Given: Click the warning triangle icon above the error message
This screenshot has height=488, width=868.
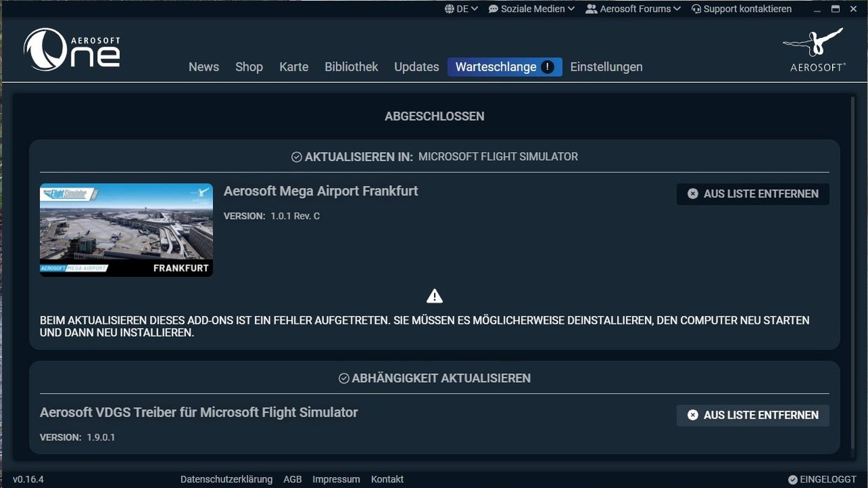Looking at the screenshot, I should point(435,296).
